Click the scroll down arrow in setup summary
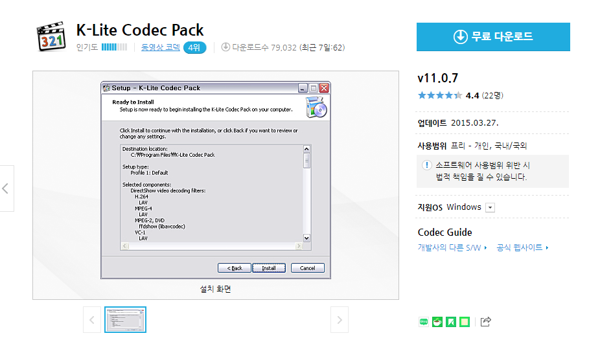This screenshot has height=364, width=589. click(306, 238)
